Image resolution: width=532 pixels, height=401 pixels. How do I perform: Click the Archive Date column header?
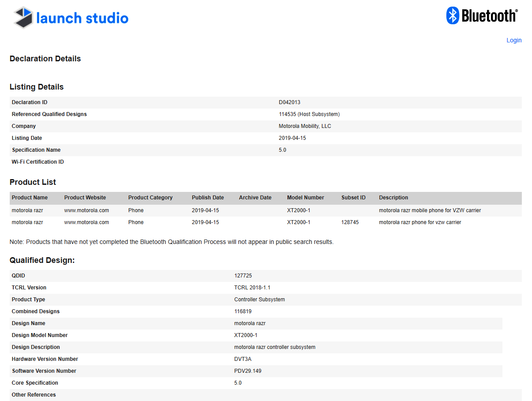tap(255, 198)
